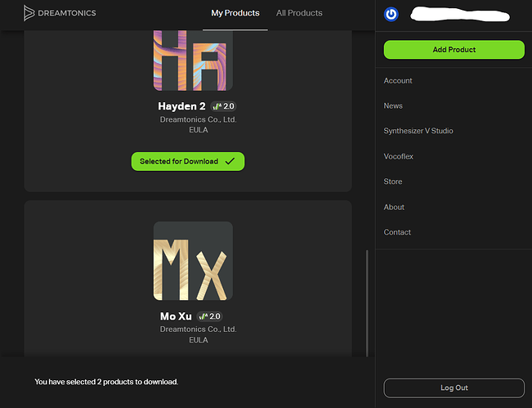Click the blue power account icon
The width and height of the screenshot is (532, 408).
(x=391, y=14)
